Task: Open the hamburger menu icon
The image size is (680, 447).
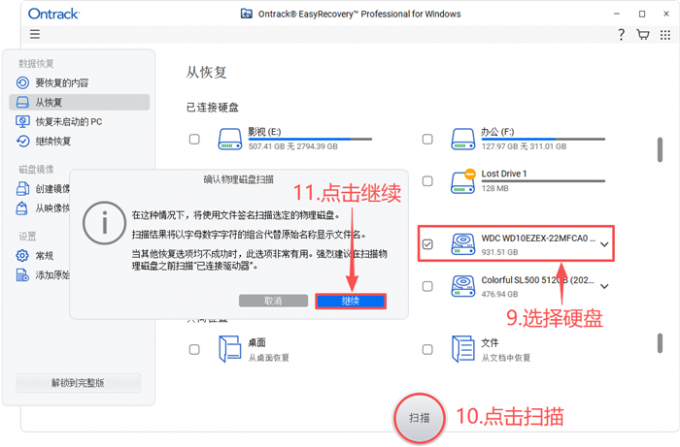Action: [x=35, y=34]
